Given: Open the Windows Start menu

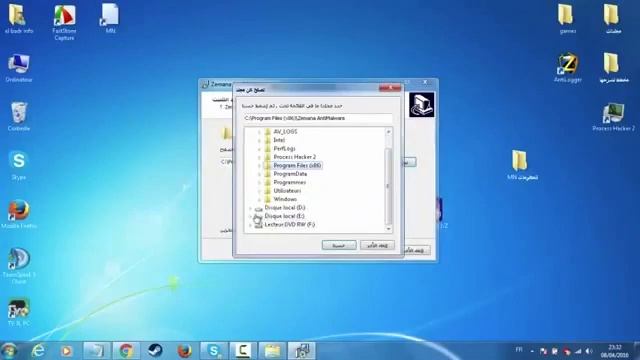Looking at the screenshot, I should pos(9,351).
